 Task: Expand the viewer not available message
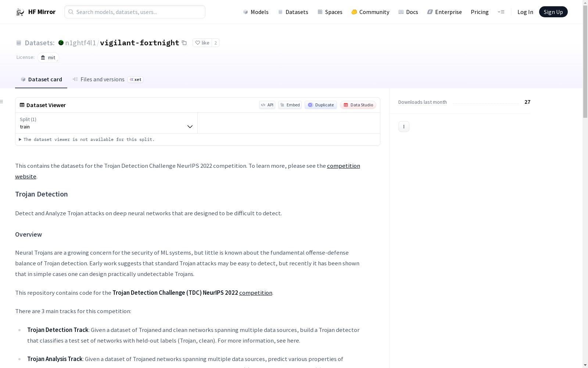pyautogui.click(x=87, y=139)
